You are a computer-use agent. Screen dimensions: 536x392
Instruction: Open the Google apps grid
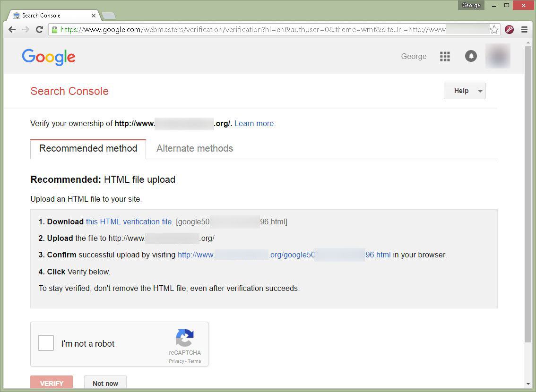[x=445, y=56]
